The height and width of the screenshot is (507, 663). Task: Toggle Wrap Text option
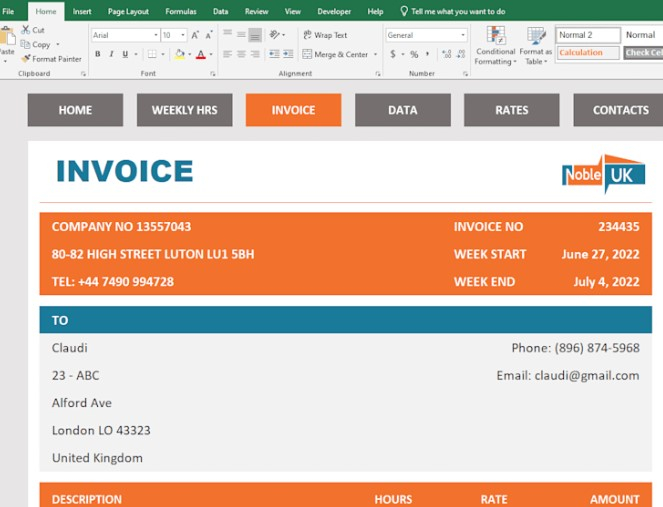[325, 35]
